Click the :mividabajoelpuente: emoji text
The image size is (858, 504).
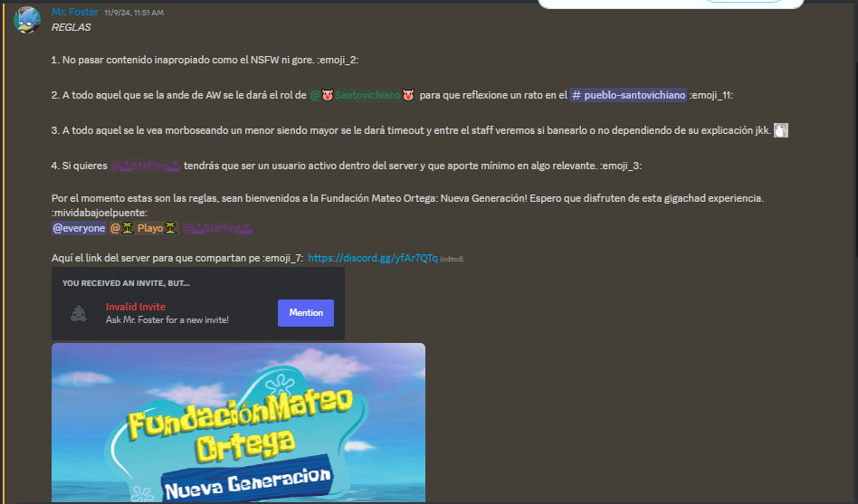point(99,213)
